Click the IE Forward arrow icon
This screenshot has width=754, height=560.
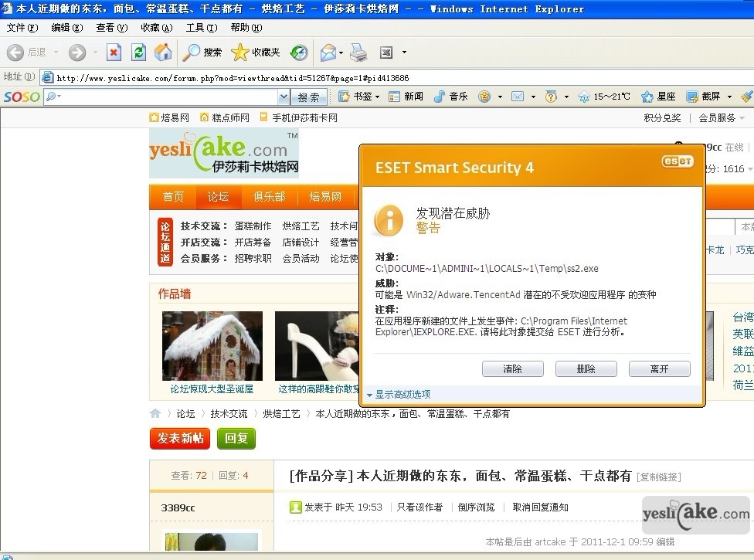pyautogui.click(x=77, y=52)
